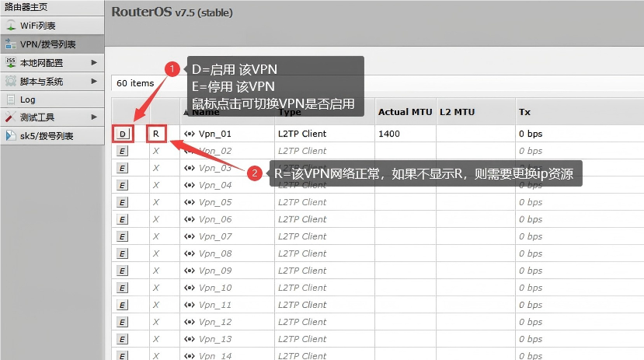Click the interface icon beside Vpn_10
Image resolution: width=644 pixels, height=360 pixels.
(190, 288)
